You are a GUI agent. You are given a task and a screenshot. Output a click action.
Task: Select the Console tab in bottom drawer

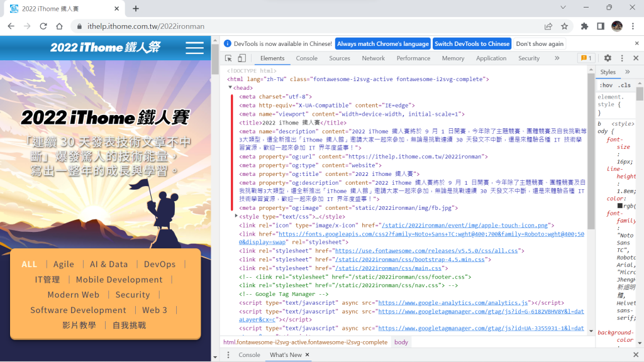pyautogui.click(x=249, y=354)
